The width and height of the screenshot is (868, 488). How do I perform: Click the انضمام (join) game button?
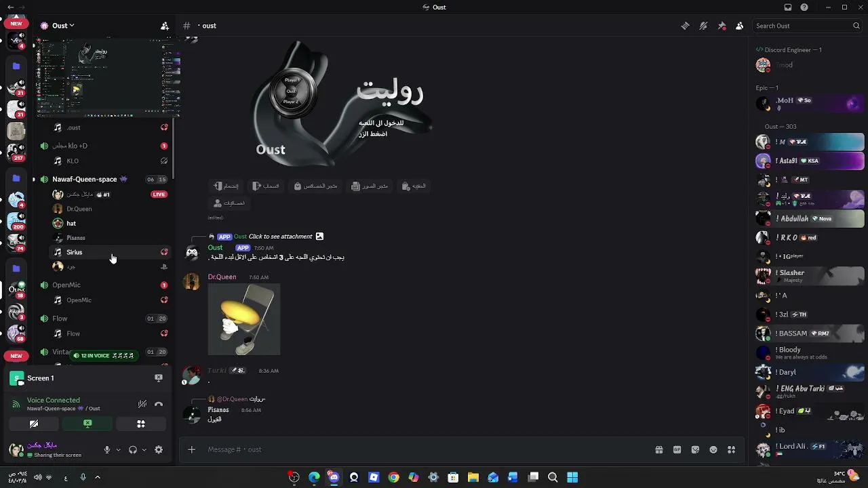[x=226, y=186]
